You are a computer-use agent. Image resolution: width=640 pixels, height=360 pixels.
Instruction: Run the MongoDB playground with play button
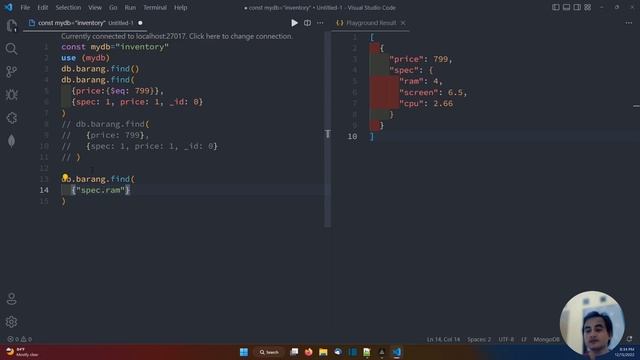[x=294, y=23]
